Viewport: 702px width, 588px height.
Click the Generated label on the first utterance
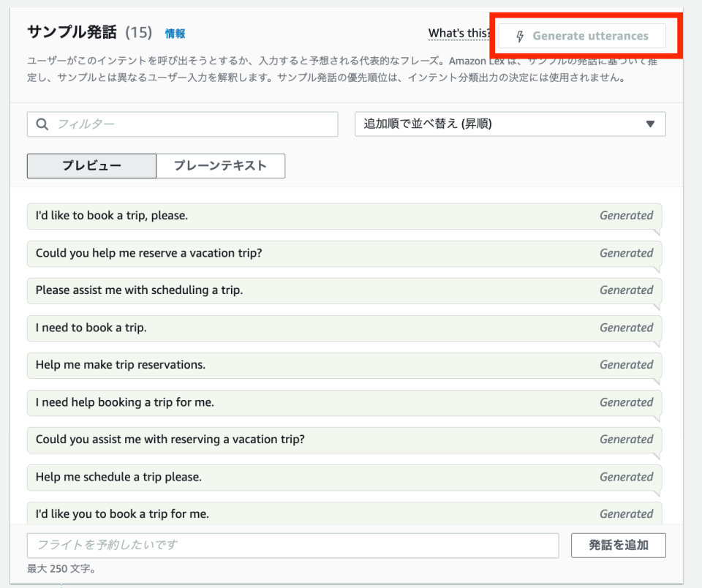click(x=627, y=215)
